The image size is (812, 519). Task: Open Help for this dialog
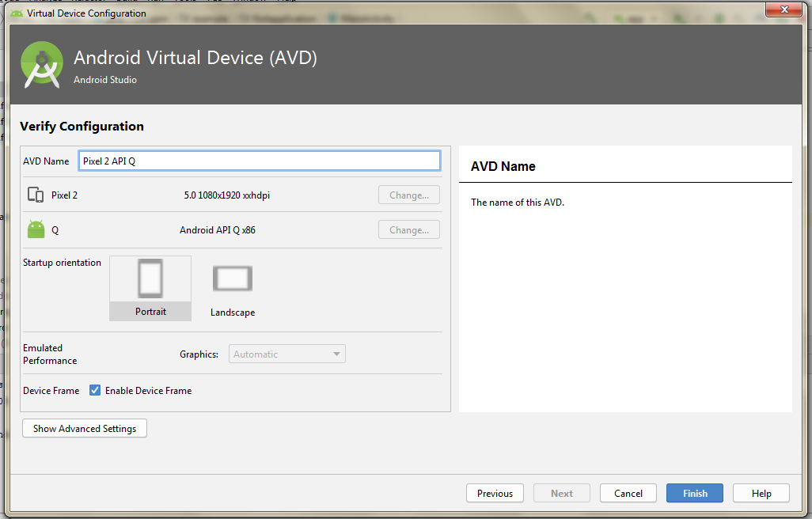coord(761,494)
